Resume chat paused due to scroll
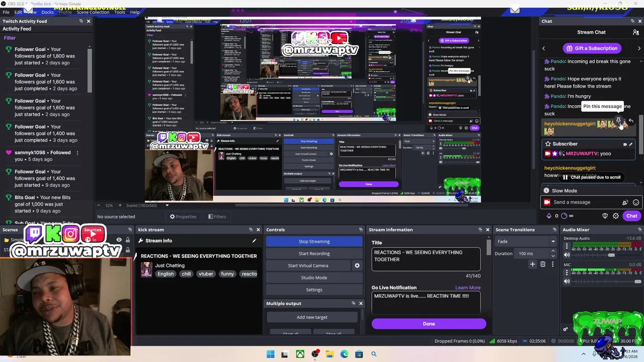 [x=592, y=177]
